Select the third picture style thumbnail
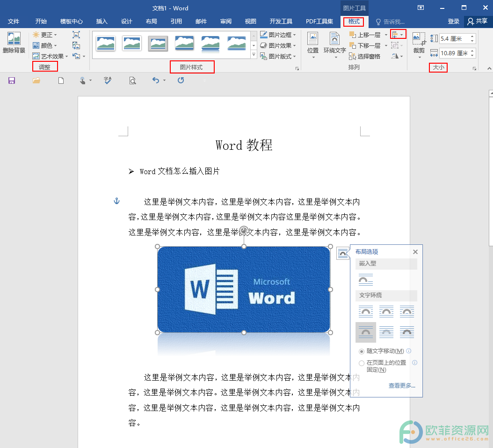493x448 pixels. pos(158,43)
